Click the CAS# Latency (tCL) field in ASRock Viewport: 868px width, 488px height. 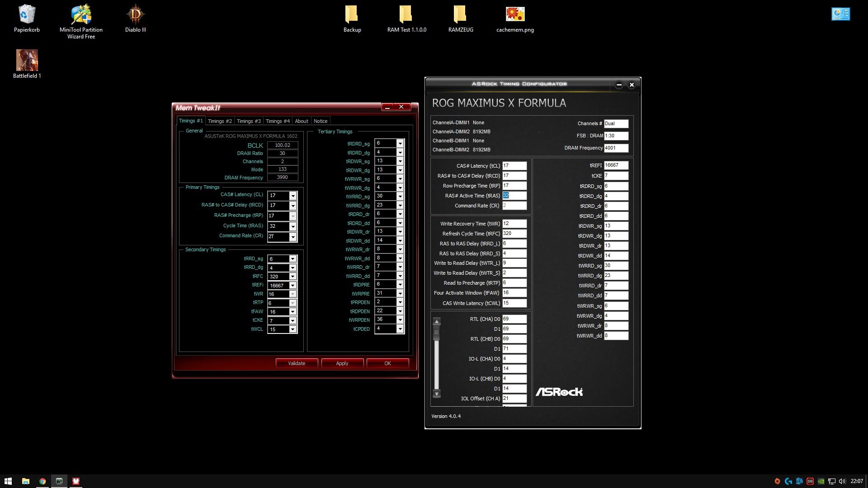point(514,166)
